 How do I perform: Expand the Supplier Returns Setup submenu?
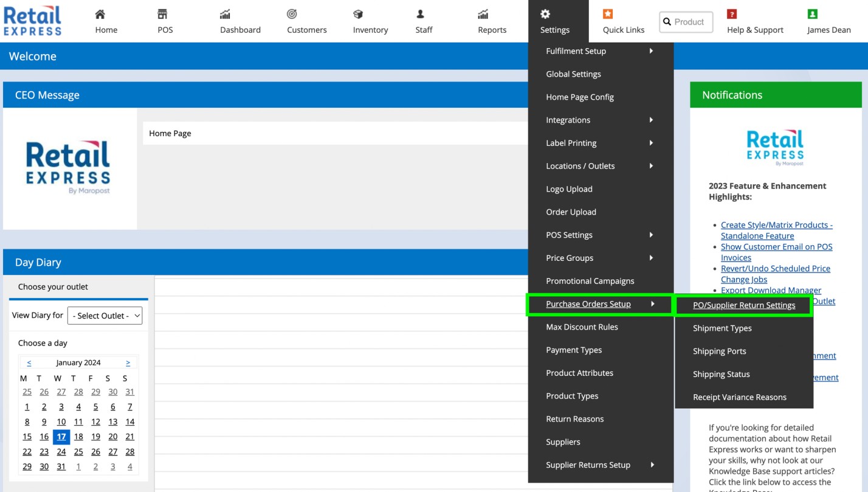pyautogui.click(x=601, y=465)
